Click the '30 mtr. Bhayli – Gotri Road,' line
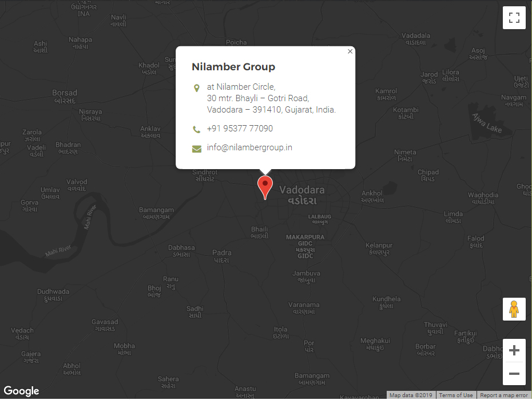The width and height of the screenshot is (532, 400). (258, 98)
